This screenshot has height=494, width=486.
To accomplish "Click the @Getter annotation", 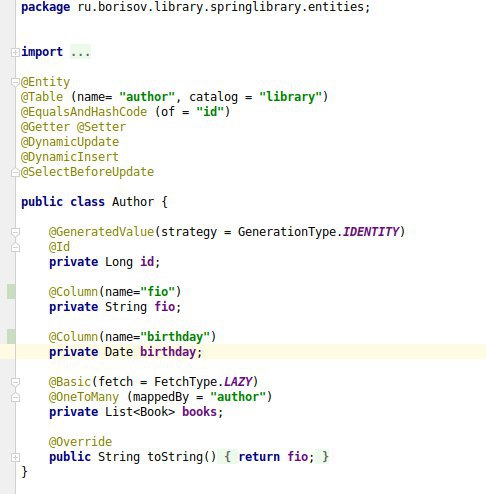I will click(x=45, y=127).
